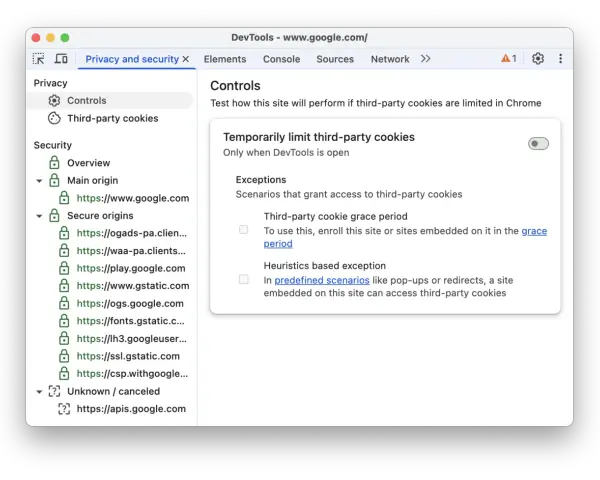Viewport: 600px width, 480px height.
Task: Select origin https://www.google.com
Action: 133,198
